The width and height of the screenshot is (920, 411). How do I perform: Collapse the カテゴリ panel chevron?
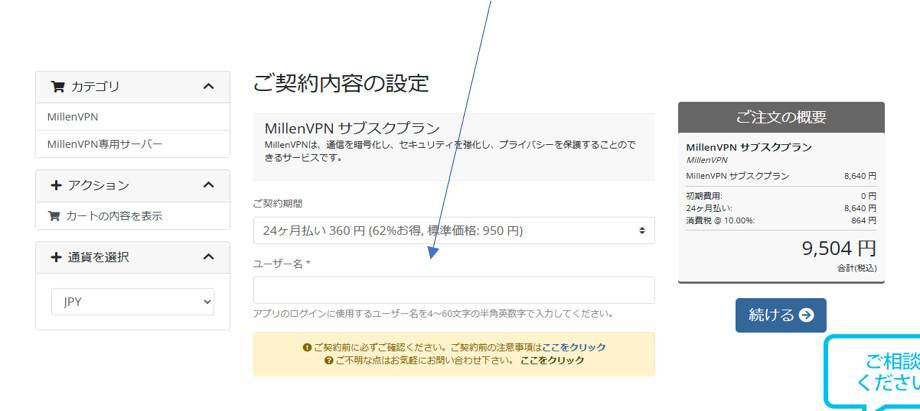(x=208, y=86)
